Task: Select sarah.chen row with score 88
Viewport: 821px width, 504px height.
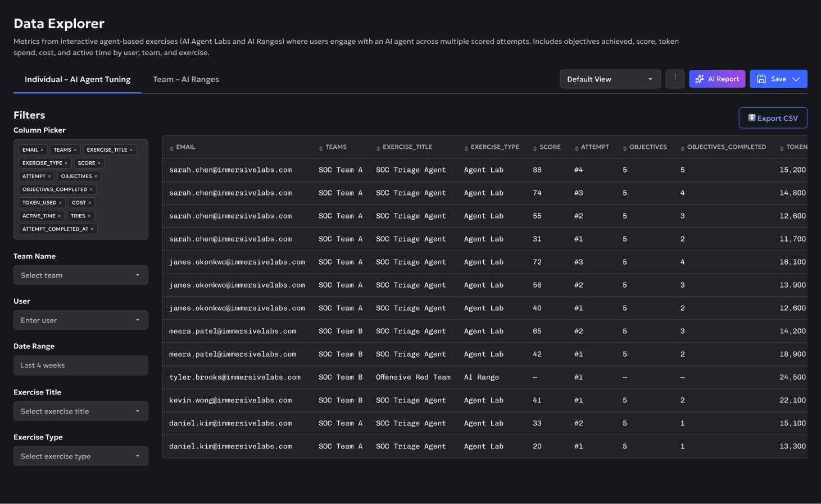Action: pyautogui.click(x=484, y=170)
